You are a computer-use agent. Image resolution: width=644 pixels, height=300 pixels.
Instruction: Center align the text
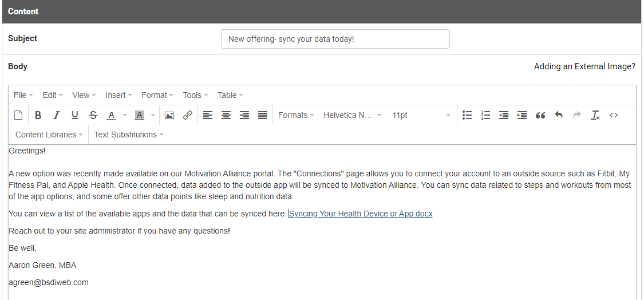[x=226, y=115]
